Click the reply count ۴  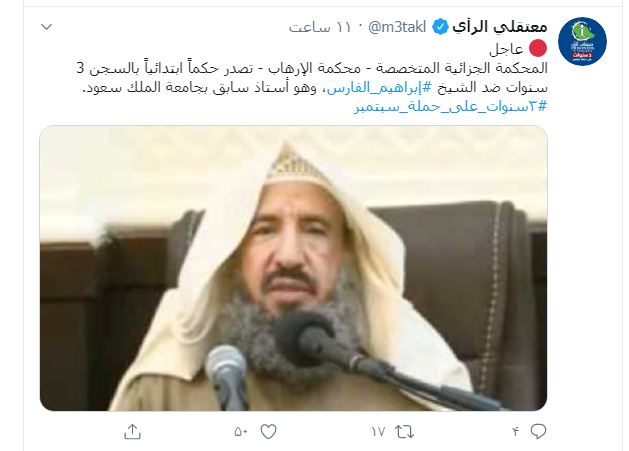[x=515, y=432]
